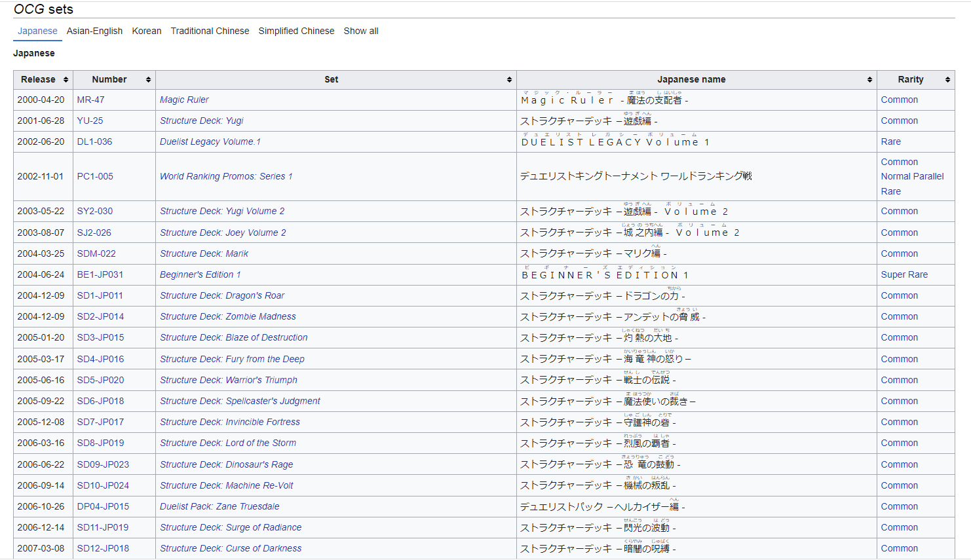This screenshot has height=560, width=971.
Task: Open card number PC1-005
Action: (x=96, y=176)
